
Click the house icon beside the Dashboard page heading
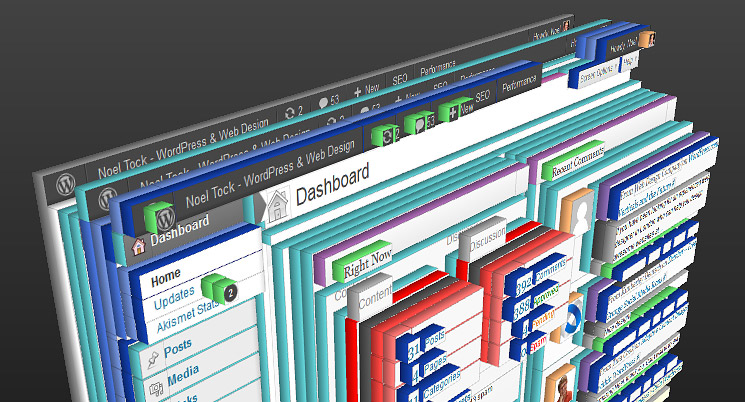tap(278, 205)
